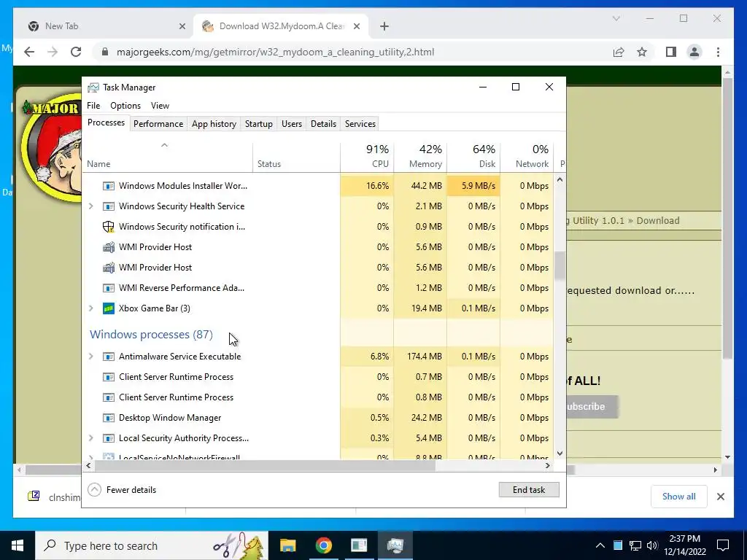
Task: Click Show all downloads in Chrome
Action: click(679, 497)
